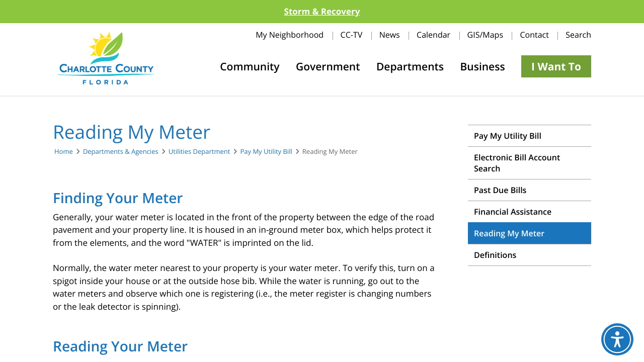The height and width of the screenshot is (362, 644).
Task: Click the Charlotte County Florida logo
Action: 105,58
